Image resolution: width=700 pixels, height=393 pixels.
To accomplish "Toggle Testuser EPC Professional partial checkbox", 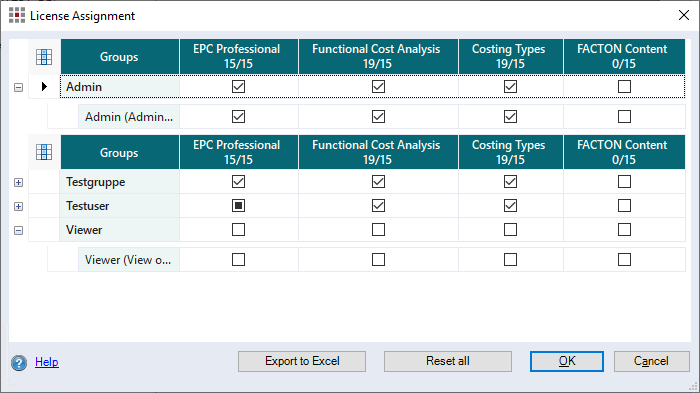I will [x=238, y=205].
